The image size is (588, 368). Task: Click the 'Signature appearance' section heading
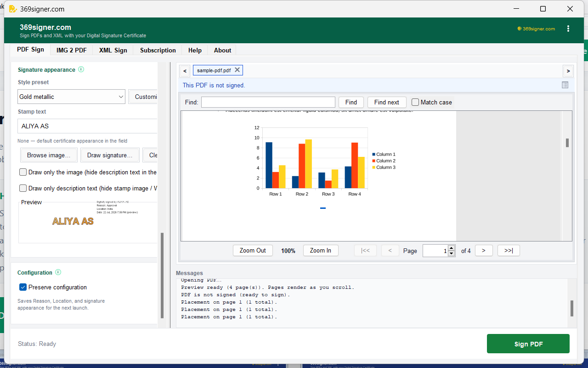tap(46, 70)
